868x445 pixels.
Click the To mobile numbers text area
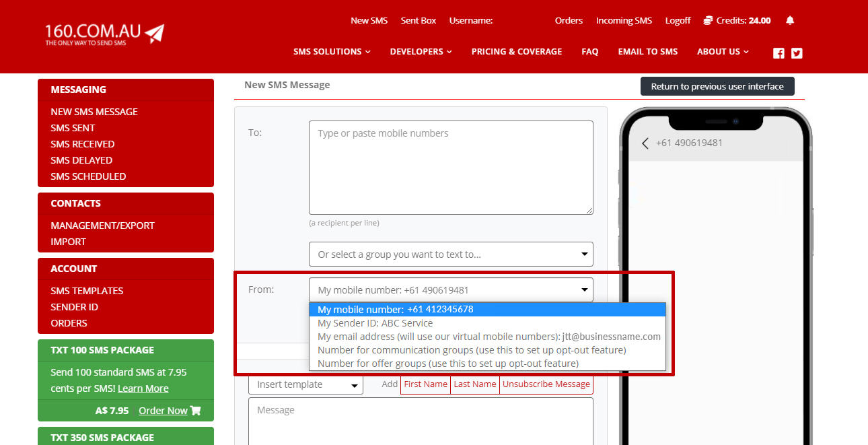tap(451, 168)
